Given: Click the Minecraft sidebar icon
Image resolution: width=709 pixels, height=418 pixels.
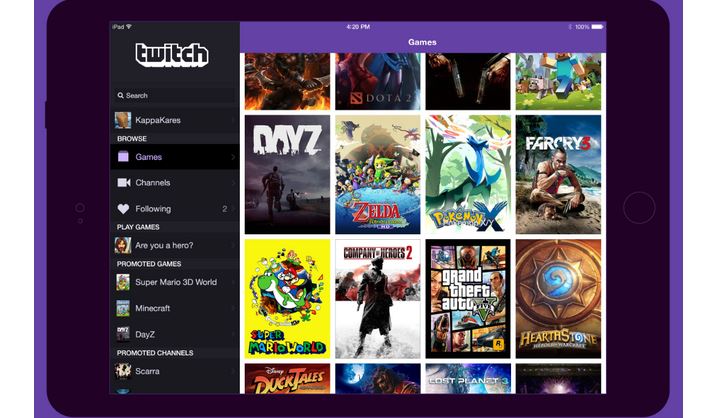Looking at the screenshot, I should pos(123,309).
